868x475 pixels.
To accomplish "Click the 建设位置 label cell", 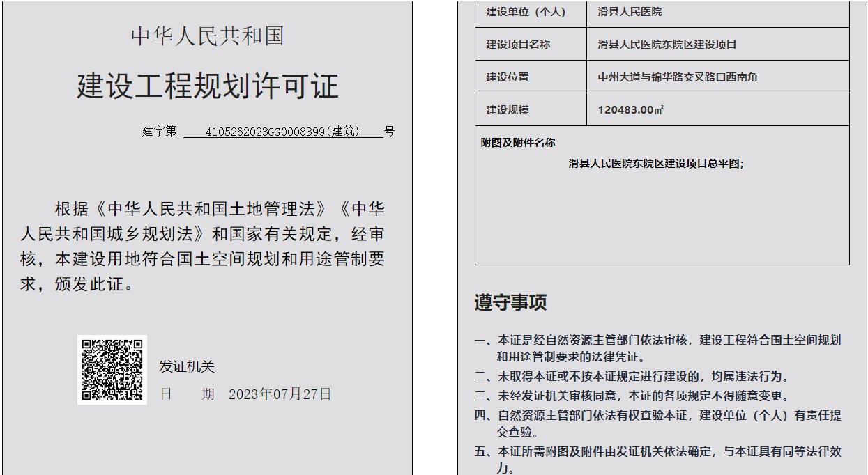I will click(x=531, y=77).
